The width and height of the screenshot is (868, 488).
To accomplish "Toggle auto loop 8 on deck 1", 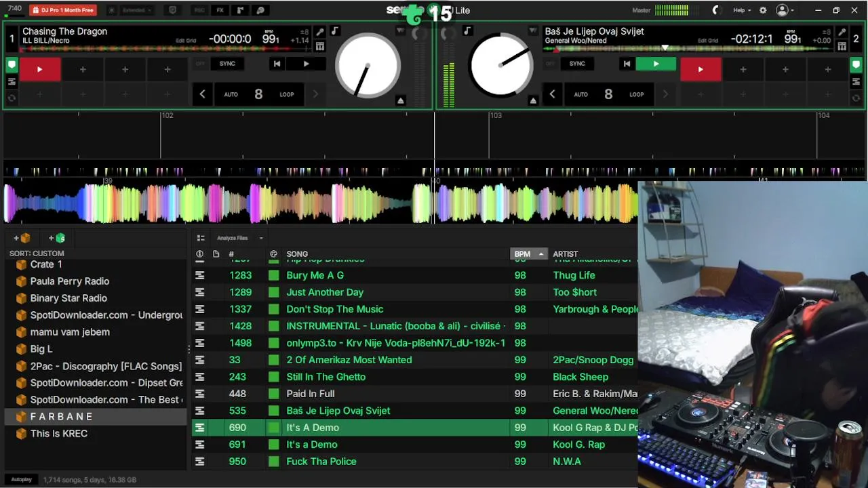I will pyautogui.click(x=258, y=94).
